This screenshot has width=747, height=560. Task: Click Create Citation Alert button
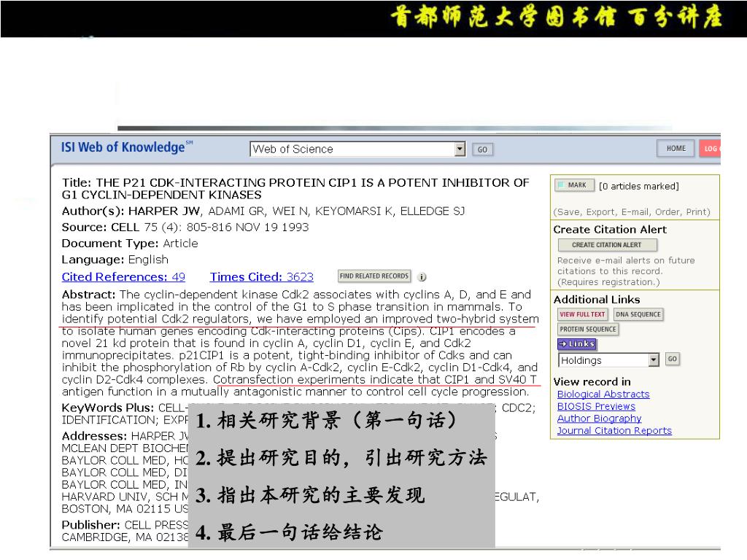(x=608, y=245)
